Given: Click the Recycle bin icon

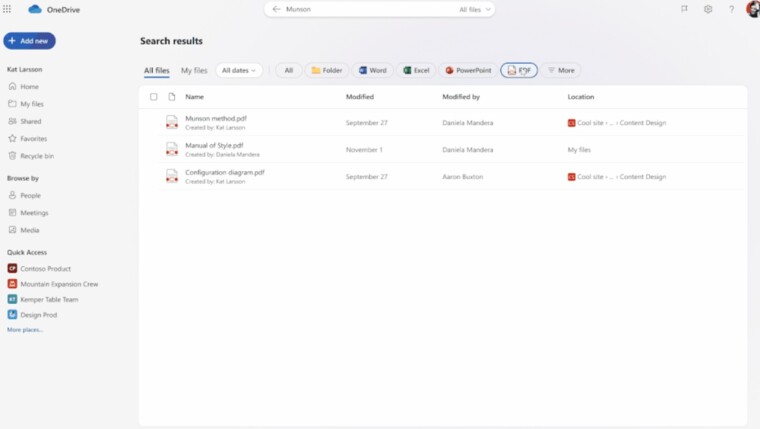Looking at the screenshot, I should tap(13, 156).
